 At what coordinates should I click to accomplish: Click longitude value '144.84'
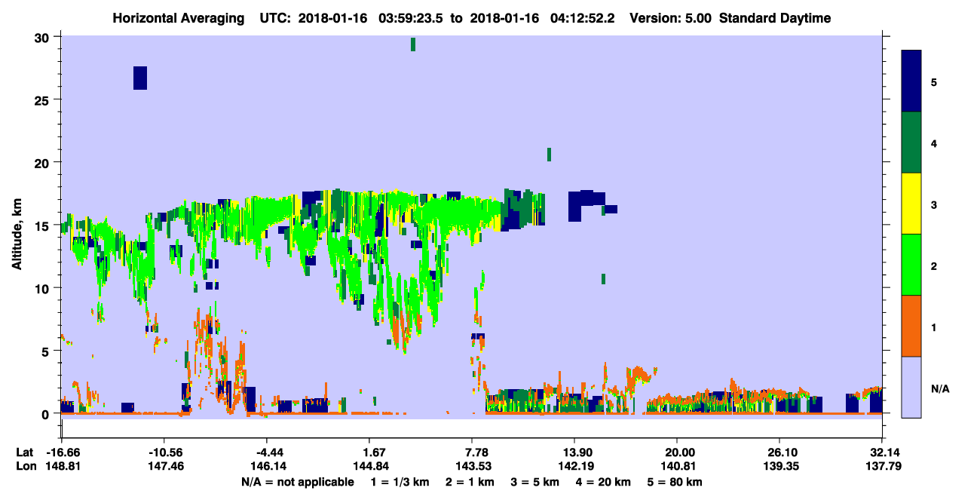coord(369,467)
